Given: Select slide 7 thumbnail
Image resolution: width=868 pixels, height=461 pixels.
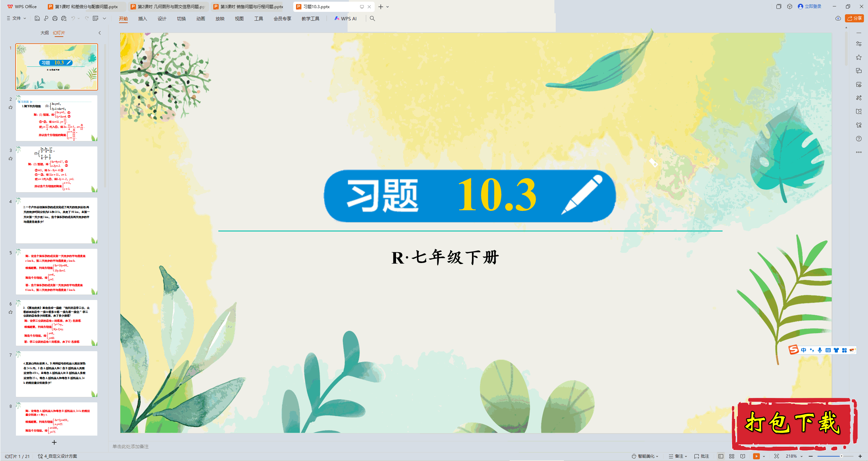Looking at the screenshot, I should coord(57,374).
